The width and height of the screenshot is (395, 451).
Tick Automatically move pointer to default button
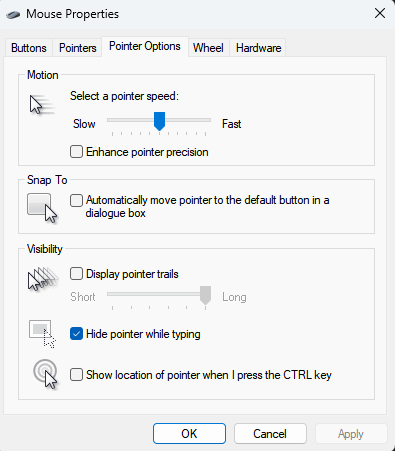point(76,200)
